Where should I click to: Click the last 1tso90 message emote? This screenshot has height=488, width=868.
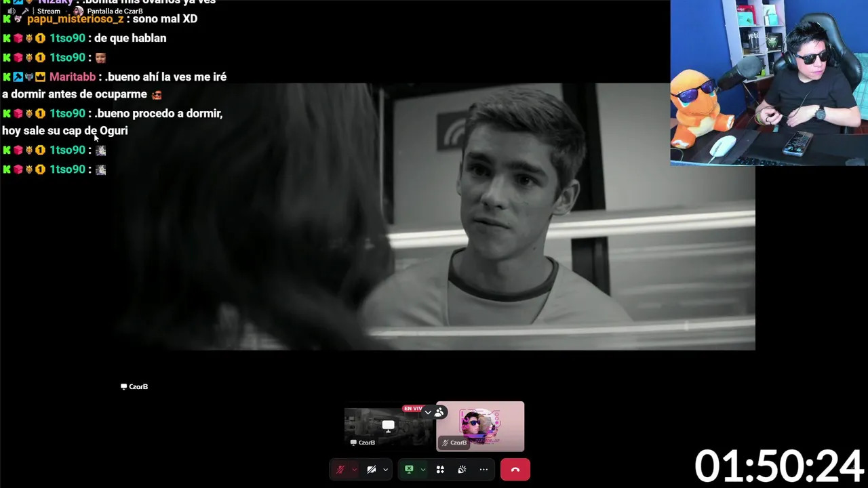100,170
